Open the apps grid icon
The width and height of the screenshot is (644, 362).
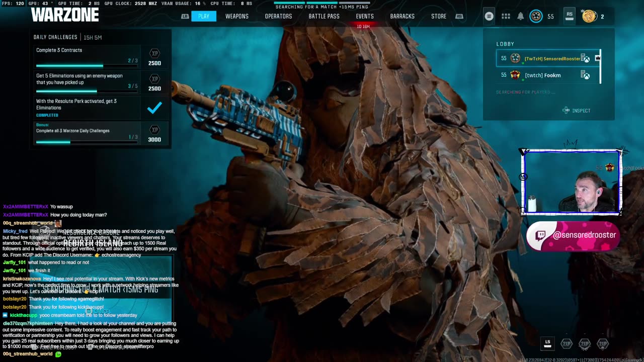[x=506, y=16]
